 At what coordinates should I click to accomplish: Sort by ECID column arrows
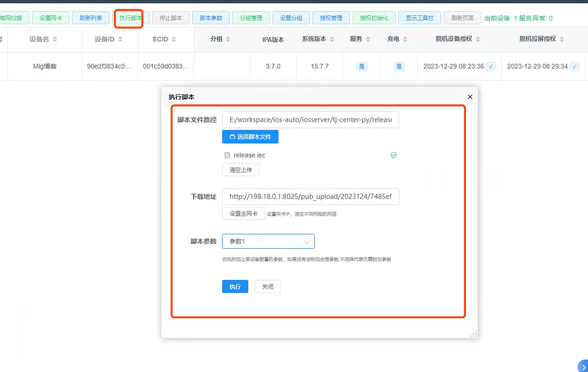[x=174, y=39]
